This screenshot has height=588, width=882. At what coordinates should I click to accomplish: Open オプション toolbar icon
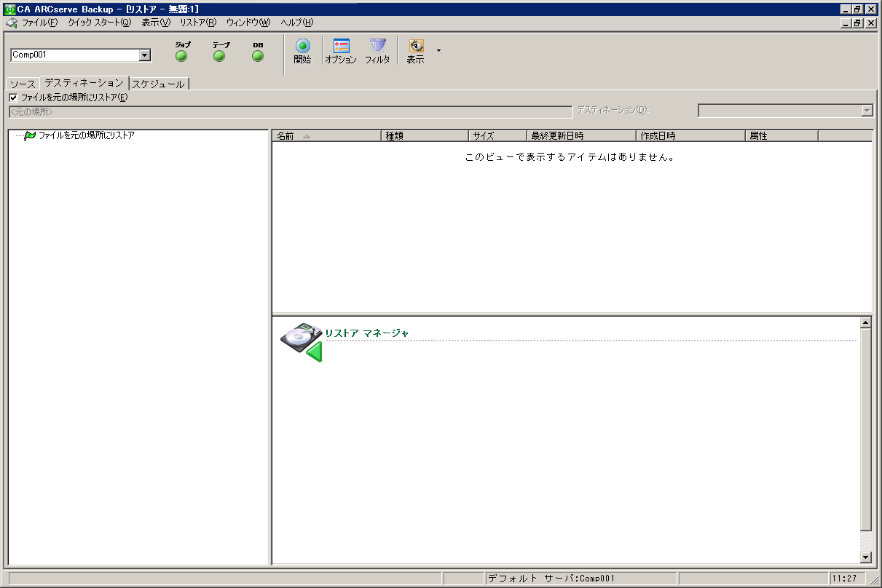pos(341,52)
